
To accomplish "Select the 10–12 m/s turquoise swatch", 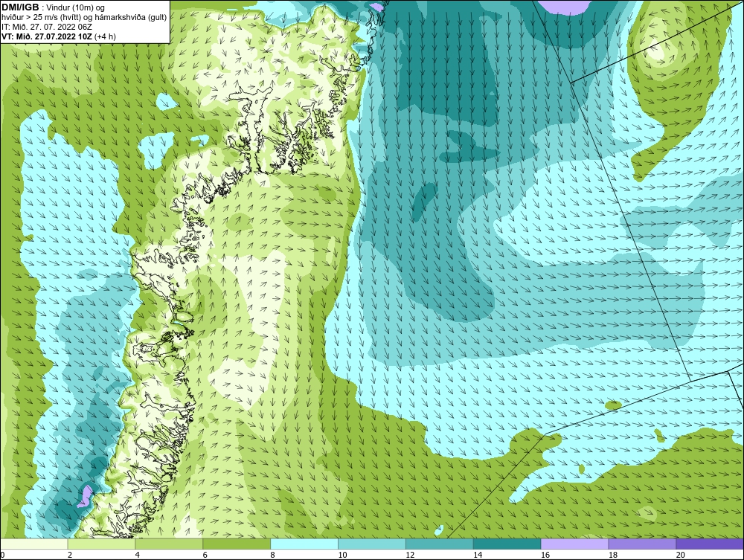I will 371,544.
